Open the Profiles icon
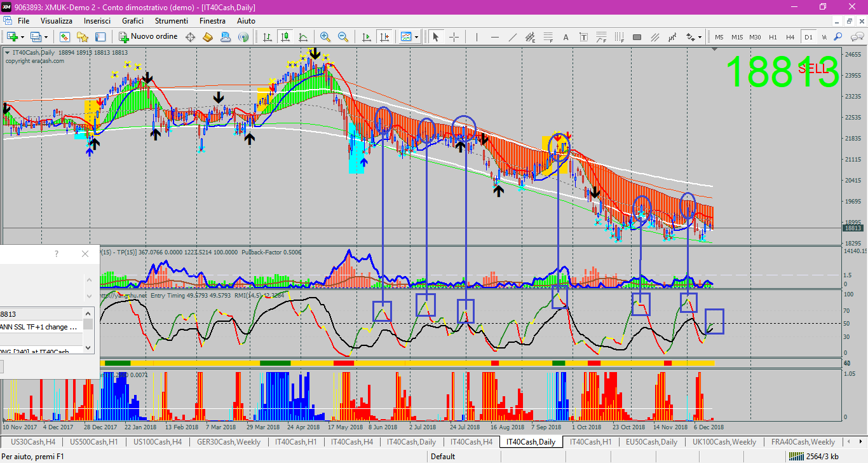Screen dimensions: 868x463 click(x=35, y=36)
